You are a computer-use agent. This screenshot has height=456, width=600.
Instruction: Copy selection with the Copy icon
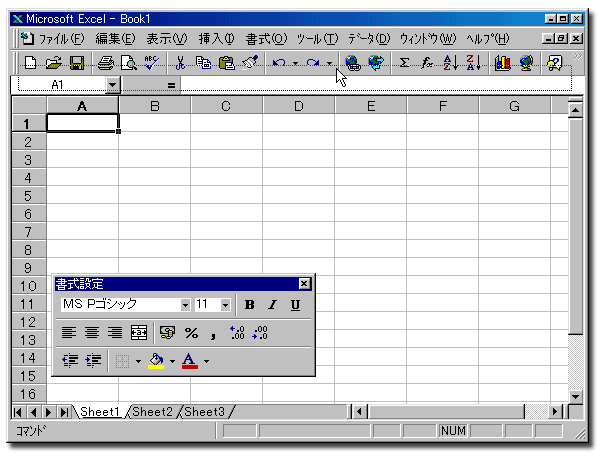pyautogui.click(x=203, y=62)
